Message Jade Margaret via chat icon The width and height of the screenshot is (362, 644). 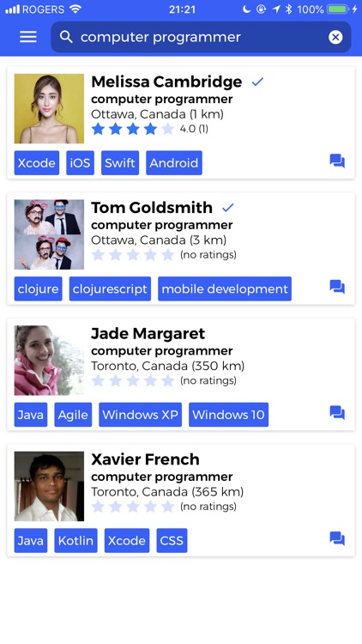337,412
